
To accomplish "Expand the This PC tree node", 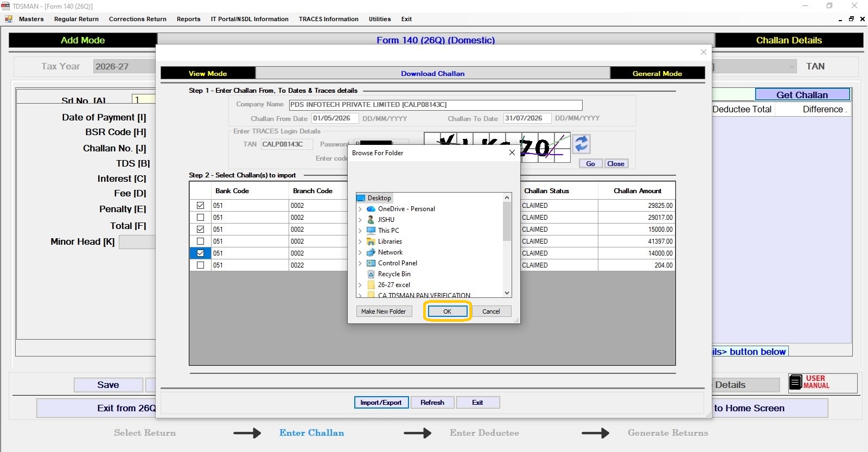I will coord(360,231).
